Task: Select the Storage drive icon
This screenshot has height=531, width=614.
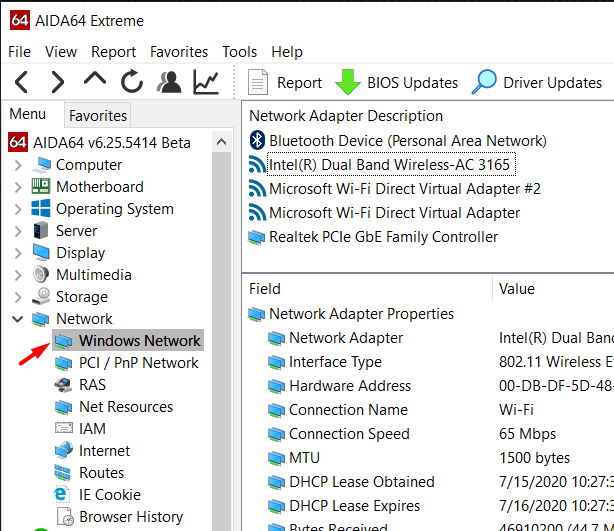Action: [x=41, y=296]
